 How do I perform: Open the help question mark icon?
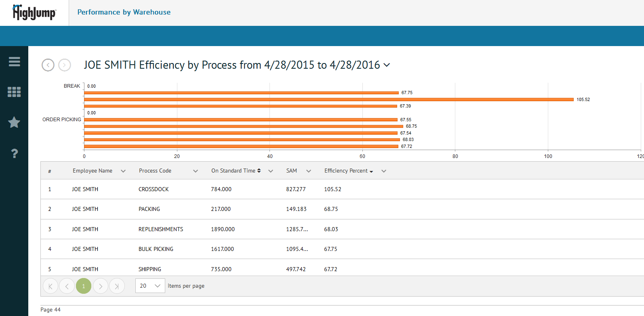point(14,154)
